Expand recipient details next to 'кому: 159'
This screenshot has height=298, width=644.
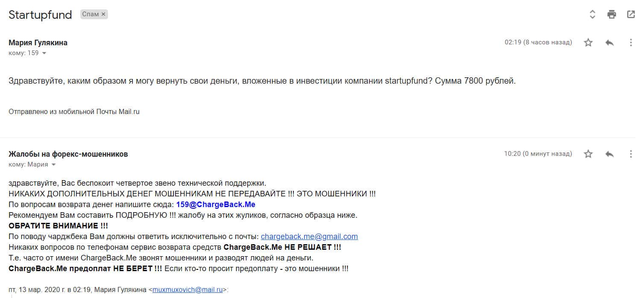coord(44,53)
